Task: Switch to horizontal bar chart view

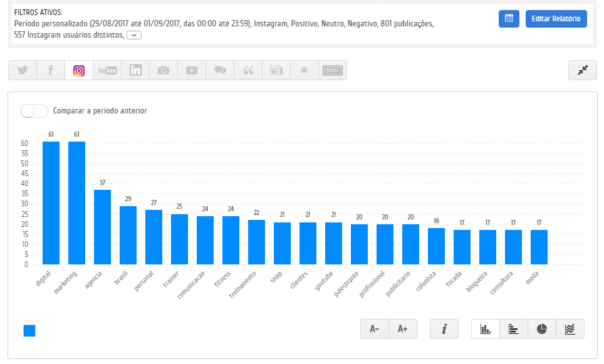Action: coord(514,329)
